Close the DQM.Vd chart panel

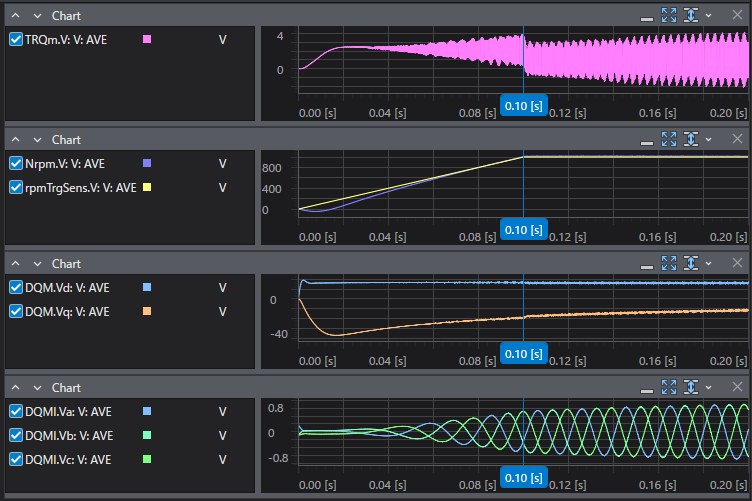click(x=737, y=262)
